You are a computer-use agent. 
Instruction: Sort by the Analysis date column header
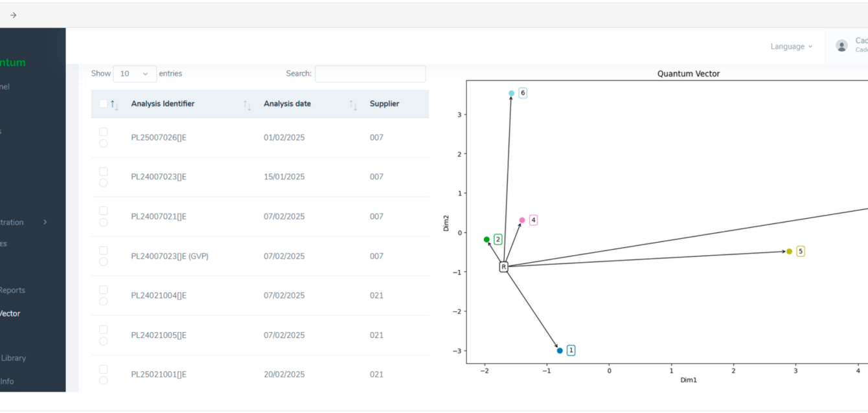click(x=287, y=104)
